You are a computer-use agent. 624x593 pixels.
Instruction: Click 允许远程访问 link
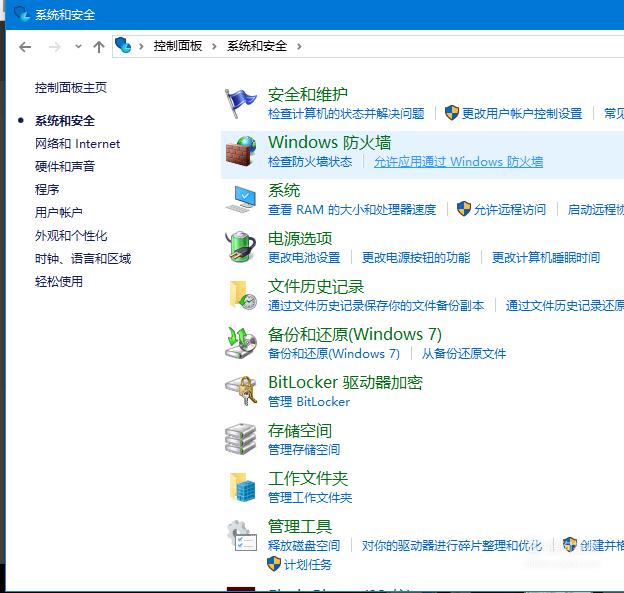click(x=510, y=209)
